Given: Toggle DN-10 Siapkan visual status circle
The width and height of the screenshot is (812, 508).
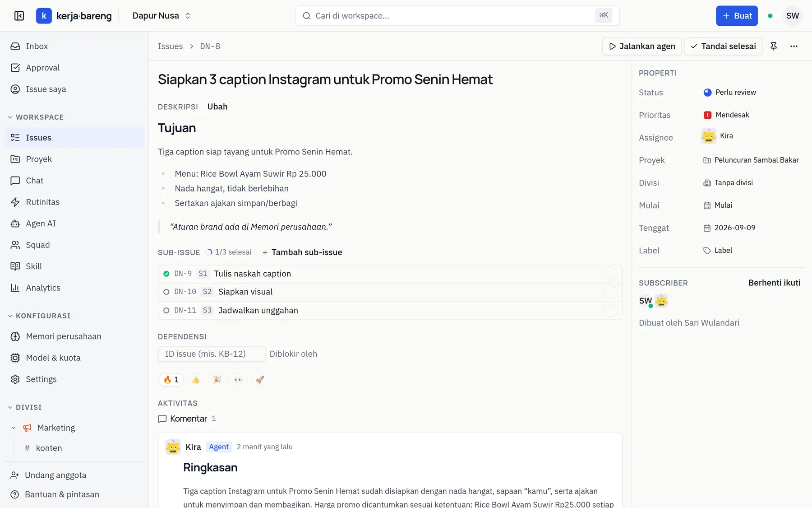Looking at the screenshot, I should [166, 292].
